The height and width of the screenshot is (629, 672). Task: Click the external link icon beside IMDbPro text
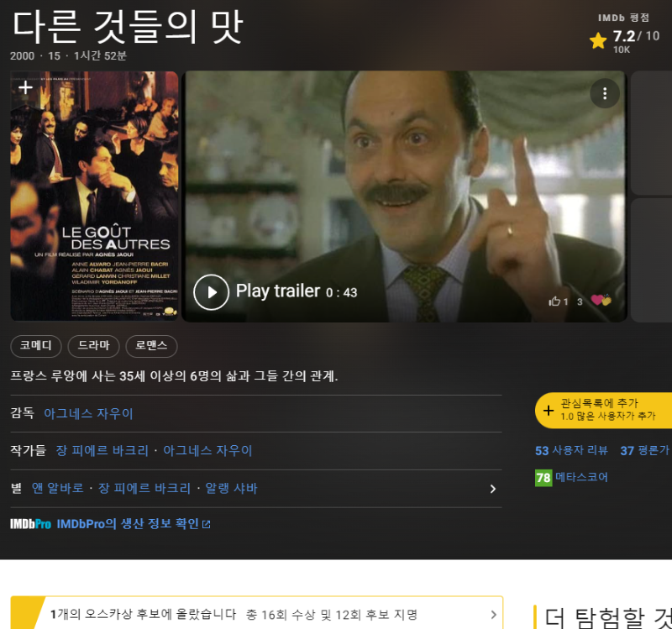pos(207,525)
